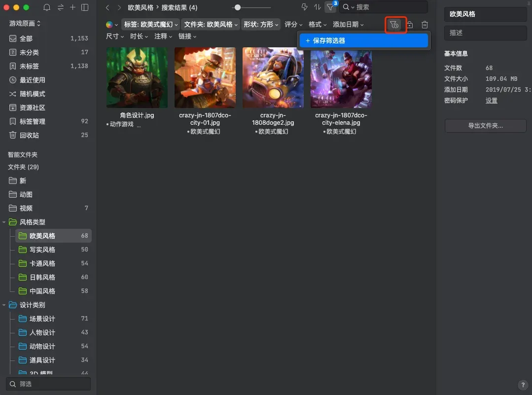Open help with the question mark button
The image size is (532, 395).
click(523, 385)
